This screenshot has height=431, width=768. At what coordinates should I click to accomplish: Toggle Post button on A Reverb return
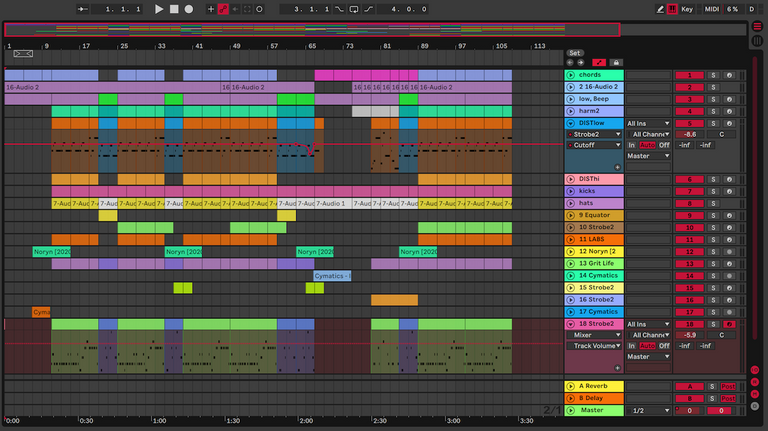click(728, 386)
